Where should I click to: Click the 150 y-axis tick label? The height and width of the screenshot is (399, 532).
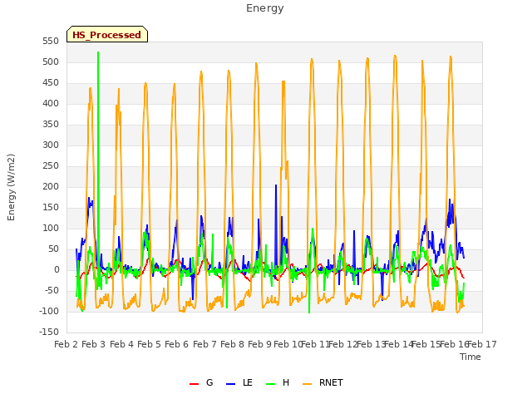click(x=51, y=207)
